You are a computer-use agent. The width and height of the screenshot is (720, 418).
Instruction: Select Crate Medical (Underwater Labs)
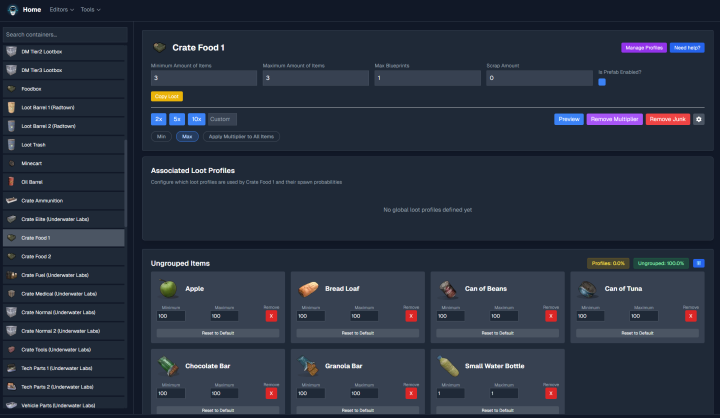[x=64, y=294]
